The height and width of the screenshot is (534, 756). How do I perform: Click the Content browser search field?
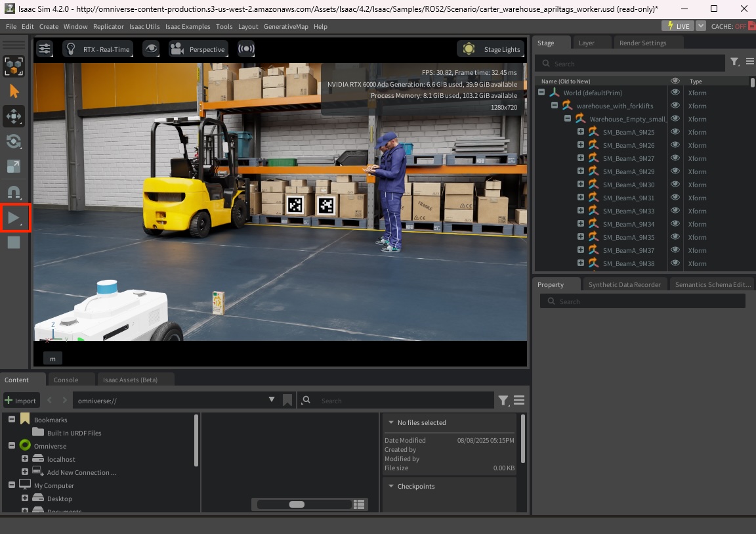point(396,401)
